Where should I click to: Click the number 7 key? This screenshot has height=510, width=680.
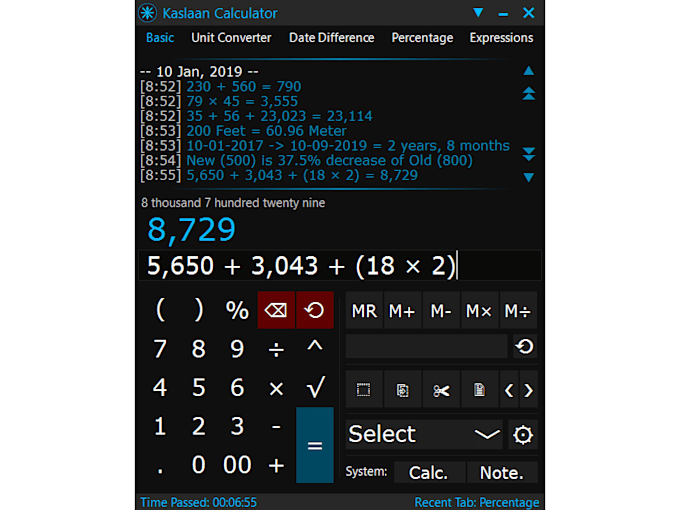160,349
